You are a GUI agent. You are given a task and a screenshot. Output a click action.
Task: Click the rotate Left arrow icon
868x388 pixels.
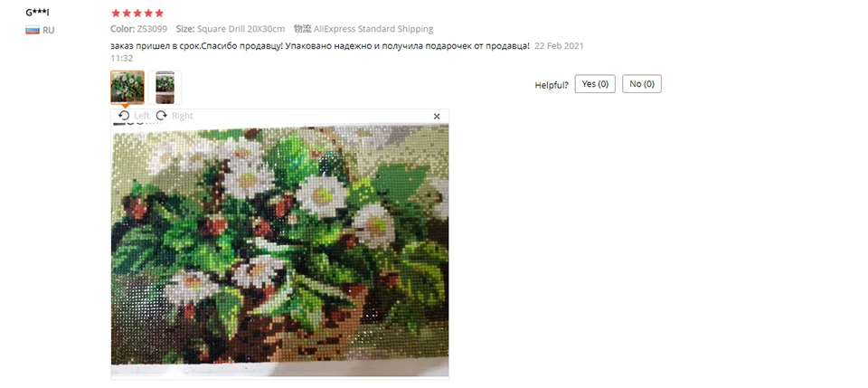click(124, 115)
